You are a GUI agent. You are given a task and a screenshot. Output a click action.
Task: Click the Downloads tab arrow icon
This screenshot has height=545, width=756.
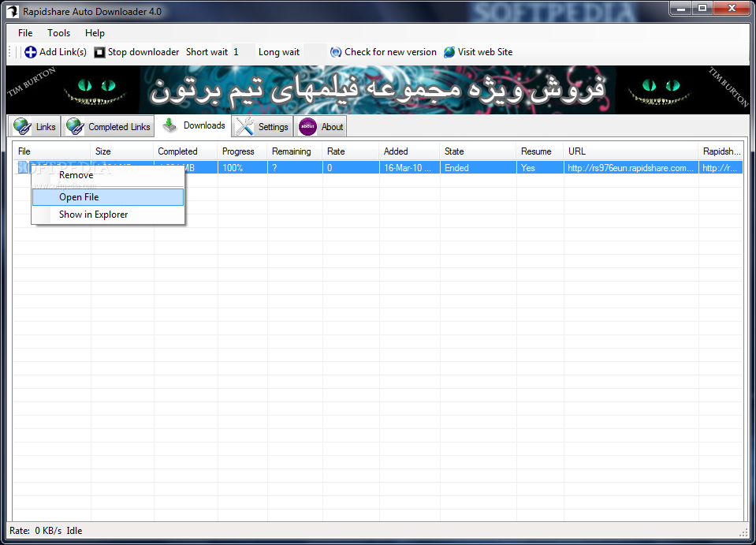pyautogui.click(x=169, y=125)
